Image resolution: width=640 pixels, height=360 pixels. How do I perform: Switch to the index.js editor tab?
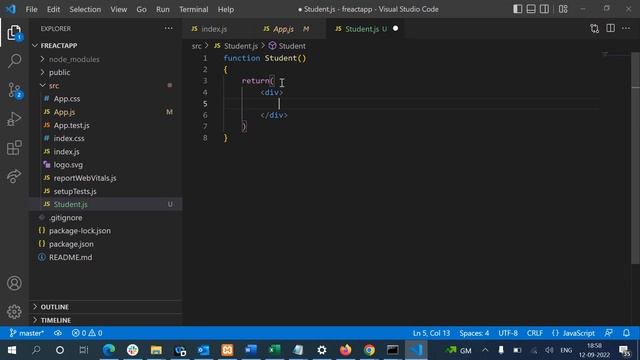(214, 29)
